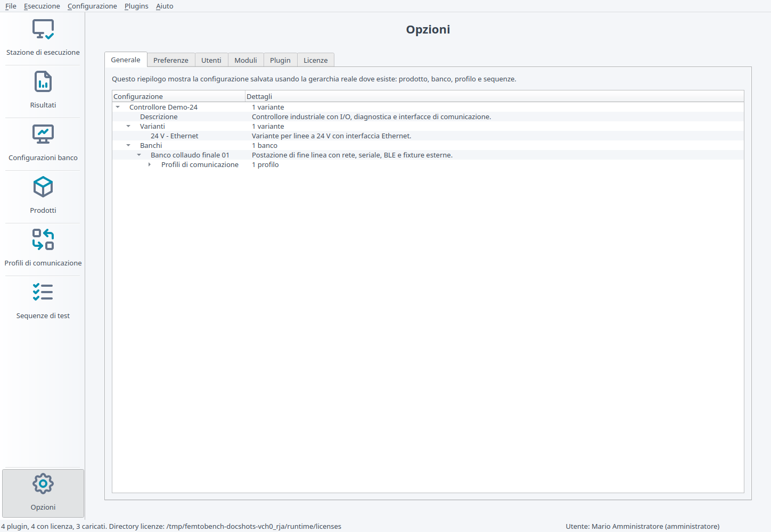Collapse the Banco collaudo finale 01 node
Viewport: 771px width, 532px height.
tap(139, 155)
